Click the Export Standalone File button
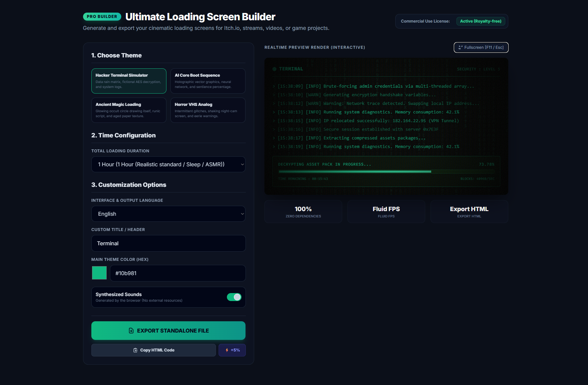Viewport: 588px width, 385px height. click(x=168, y=331)
